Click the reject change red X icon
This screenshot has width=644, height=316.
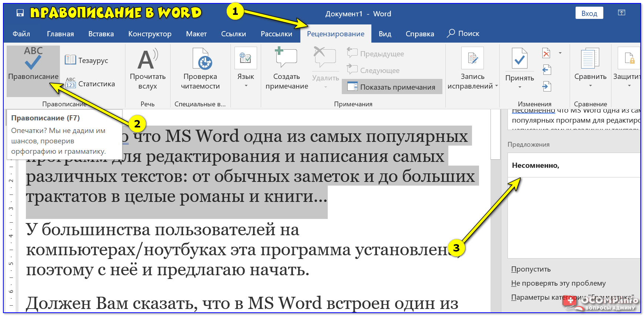(x=546, y=53)
